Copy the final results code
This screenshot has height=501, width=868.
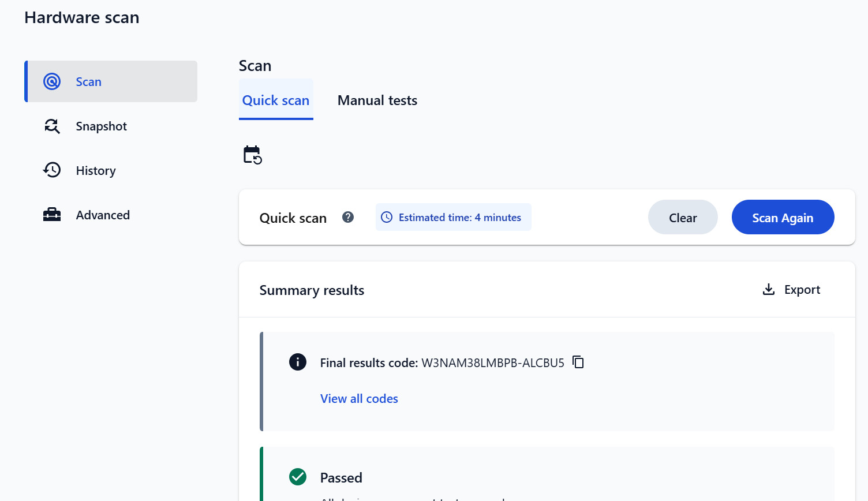578,362
